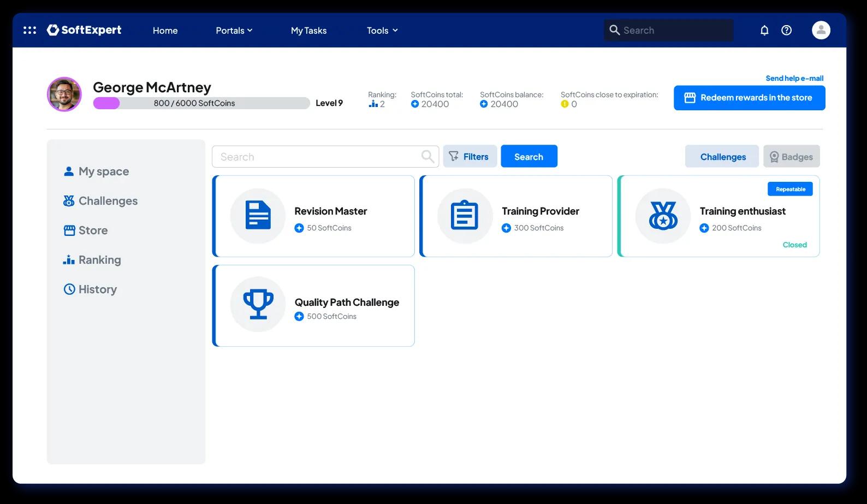This screenshot has height=504, width=867.
Task: Click the store icon in Redeem button
Action: point(690,98)
